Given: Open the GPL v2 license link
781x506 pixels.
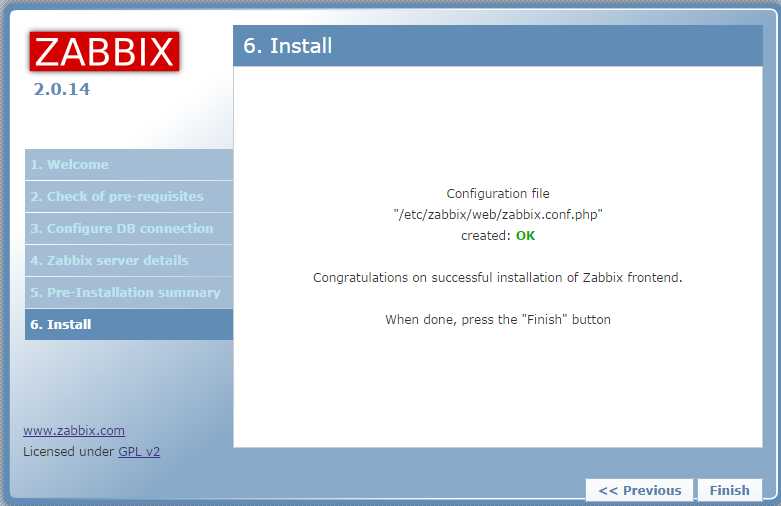Looking at the screenshot, I should tap(139, 452).
